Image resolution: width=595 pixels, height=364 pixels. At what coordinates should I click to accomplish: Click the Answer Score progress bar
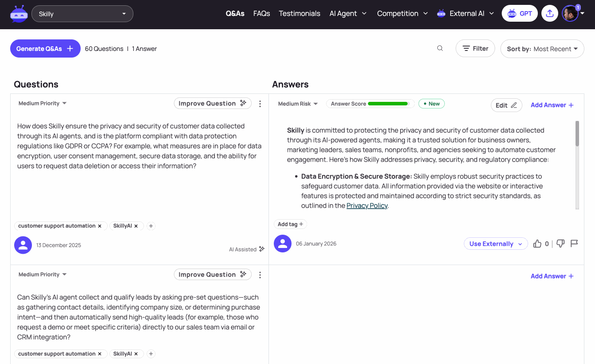coord(388,104)
